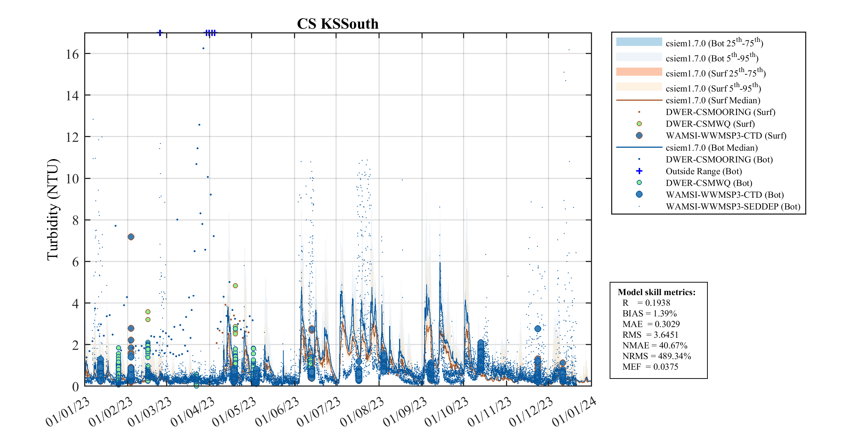Click the Surf Median brown legend line

click(x=639, y=100)
